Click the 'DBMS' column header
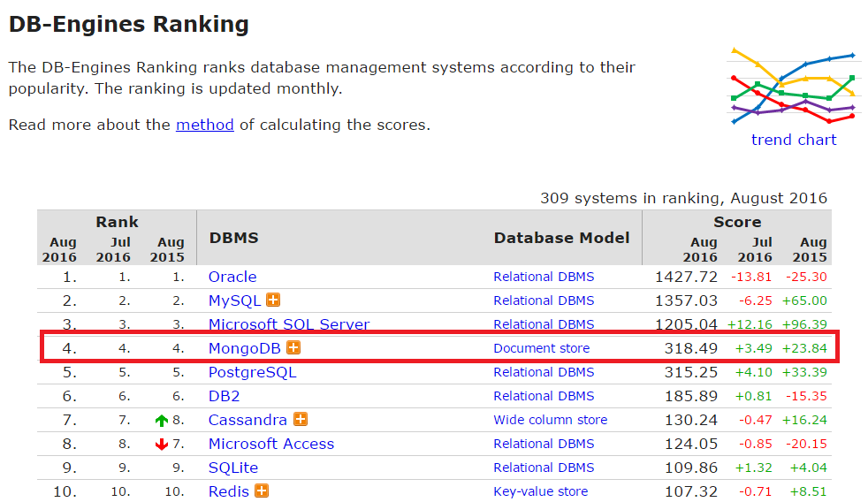The image size is (868, 502). point(233,238)
